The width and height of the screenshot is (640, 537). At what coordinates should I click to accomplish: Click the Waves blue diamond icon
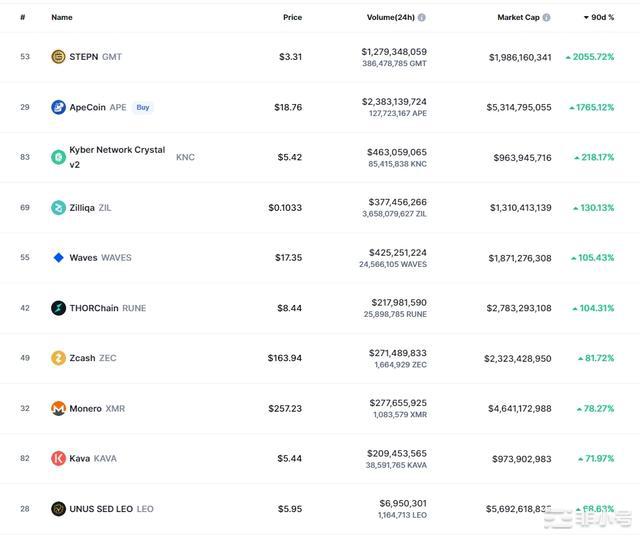click(58, 258)
